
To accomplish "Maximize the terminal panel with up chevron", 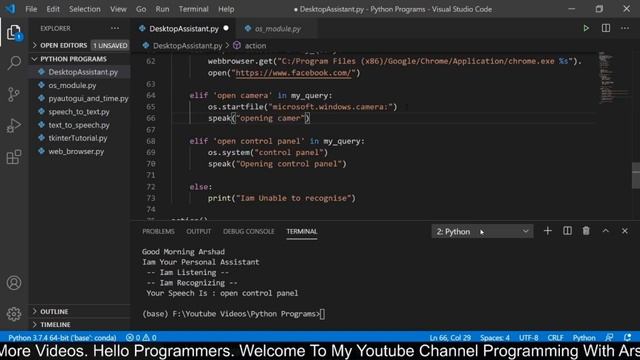I will 606,231.
